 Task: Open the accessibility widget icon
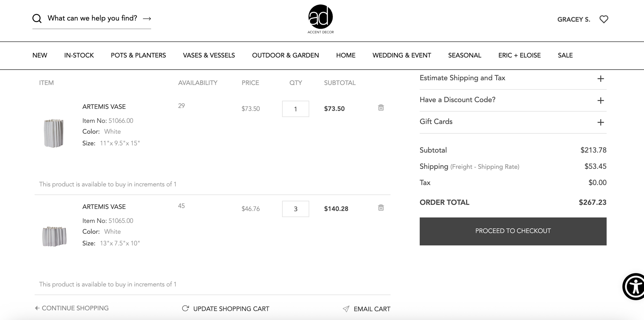click(633, 287)
